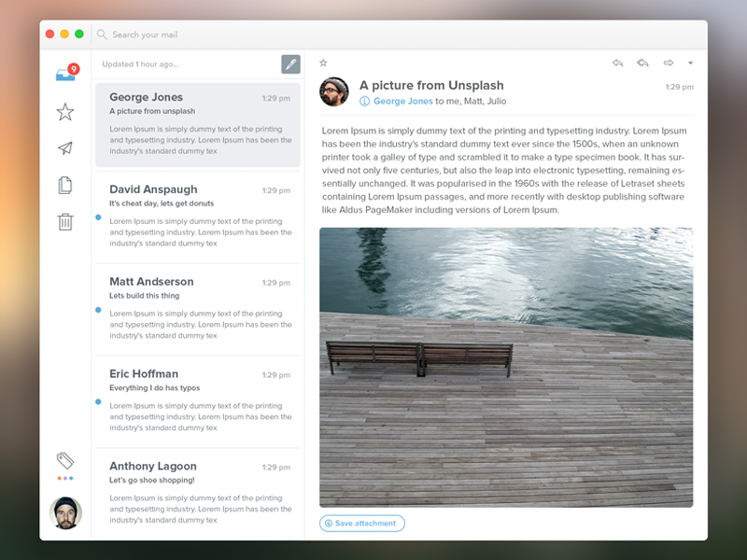Reply to the open email
The height and width of the screenshot is (560, 747).
coord(617,63)
